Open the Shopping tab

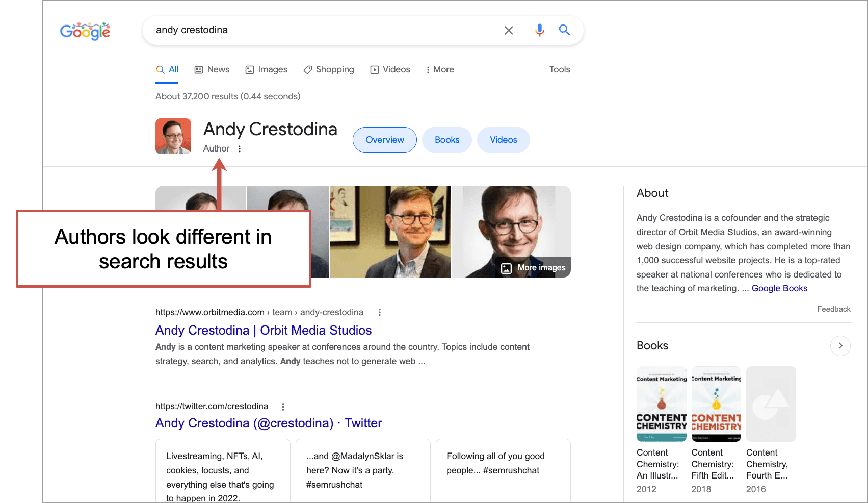click(x=328, y=70)
